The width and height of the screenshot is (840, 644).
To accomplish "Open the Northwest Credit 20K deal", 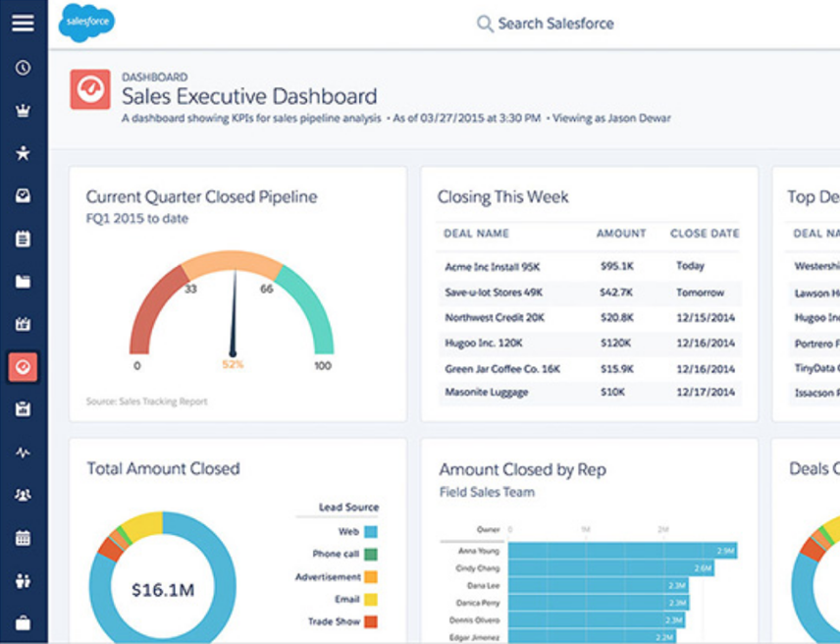I will tap(495, 318).
